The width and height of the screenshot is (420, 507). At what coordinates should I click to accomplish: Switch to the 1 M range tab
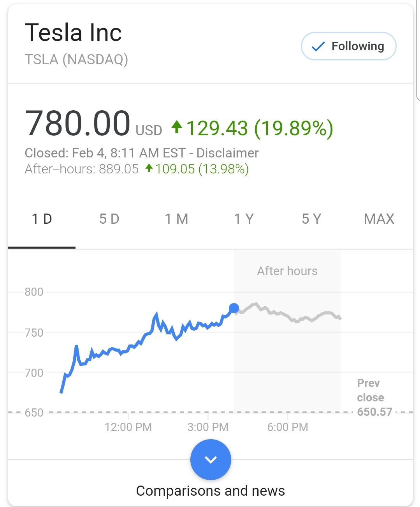coord(176,219)
